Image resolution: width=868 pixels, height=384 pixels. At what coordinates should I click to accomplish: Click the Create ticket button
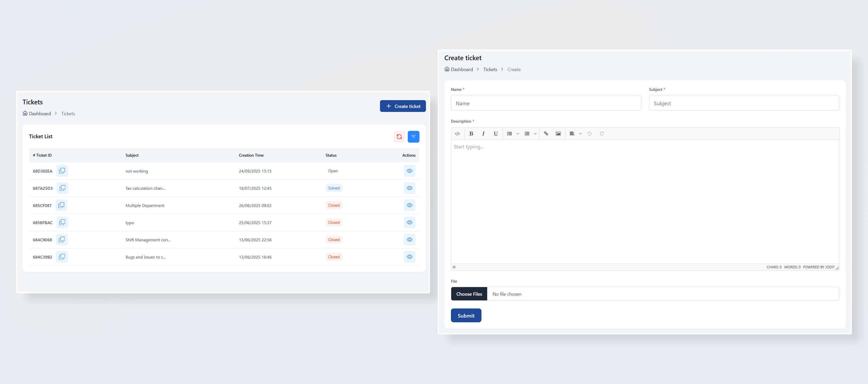coord(403,106)
